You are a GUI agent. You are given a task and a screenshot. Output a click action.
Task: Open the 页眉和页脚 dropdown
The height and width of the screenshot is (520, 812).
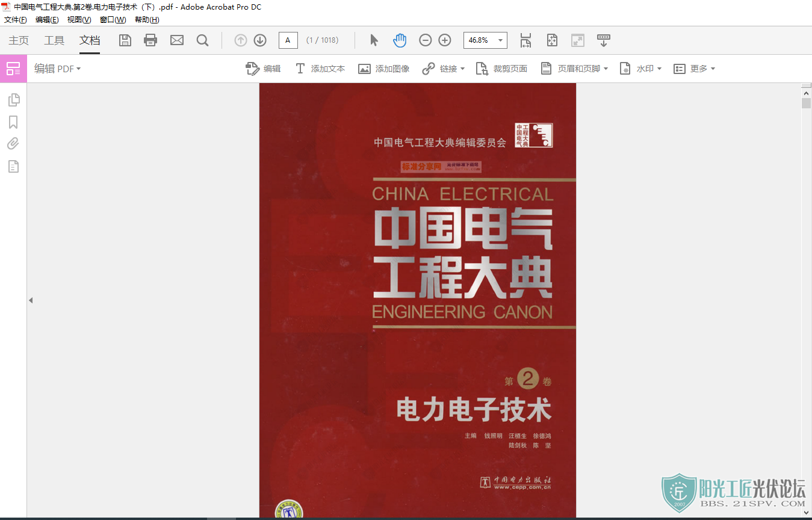pos(574,69)
